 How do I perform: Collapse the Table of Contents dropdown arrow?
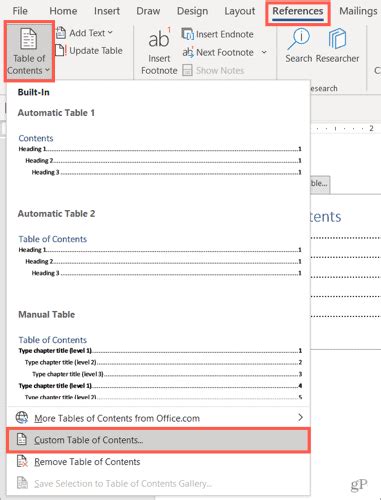(x=47, y=70)
